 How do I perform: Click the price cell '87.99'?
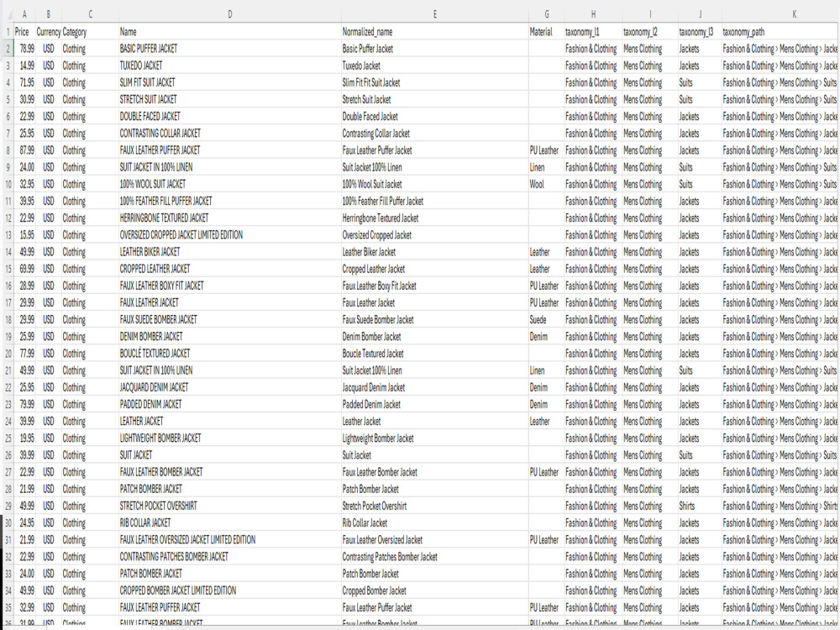pyautogui.click(x=24, y=150)
